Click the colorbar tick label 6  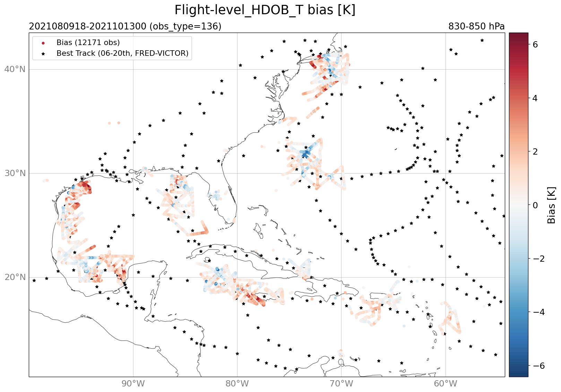(535, 44)
